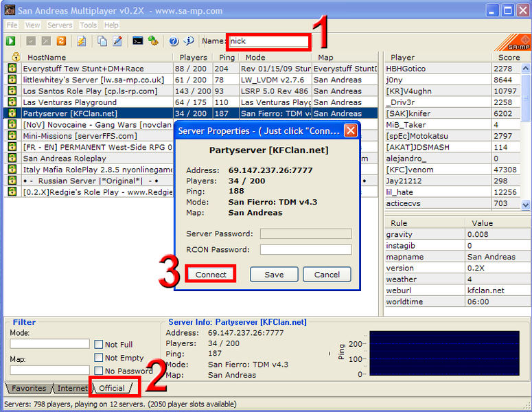This screenshot has height=412, width=532.
Task: Open the File menu
Action: [12, 25]
